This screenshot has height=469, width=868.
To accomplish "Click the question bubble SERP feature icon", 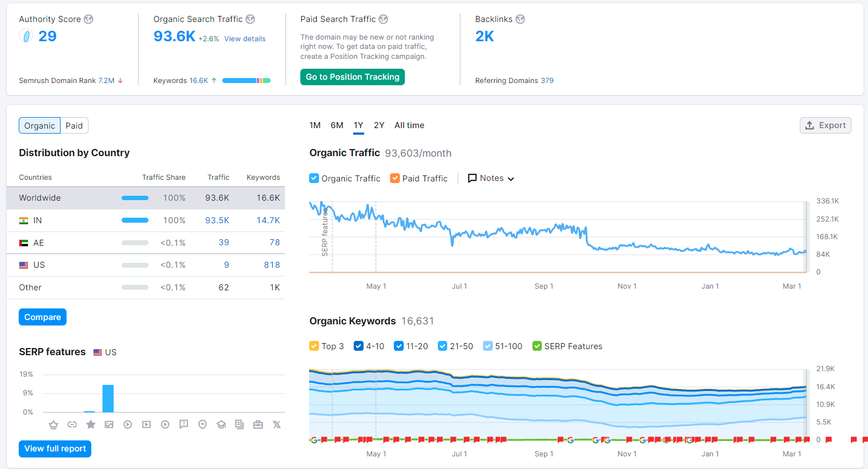I will coord(184,424).
